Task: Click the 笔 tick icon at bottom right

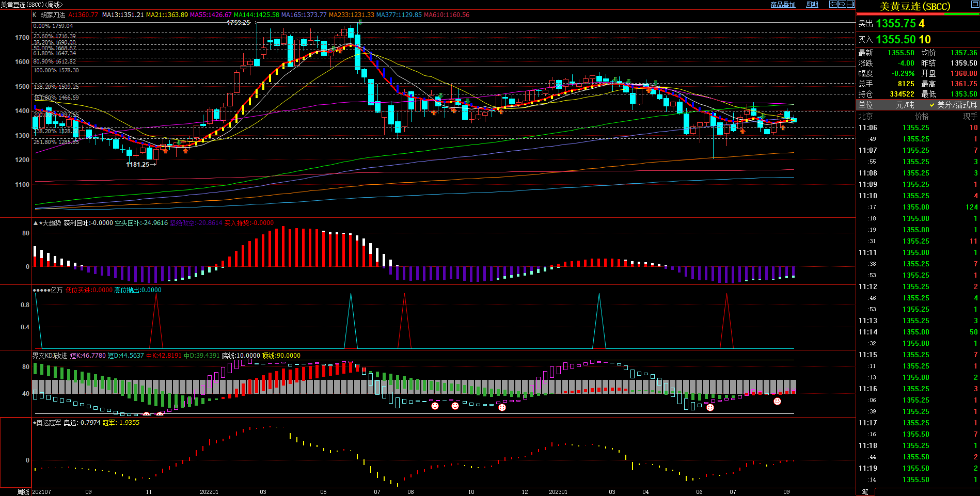Action: [865, 492]
